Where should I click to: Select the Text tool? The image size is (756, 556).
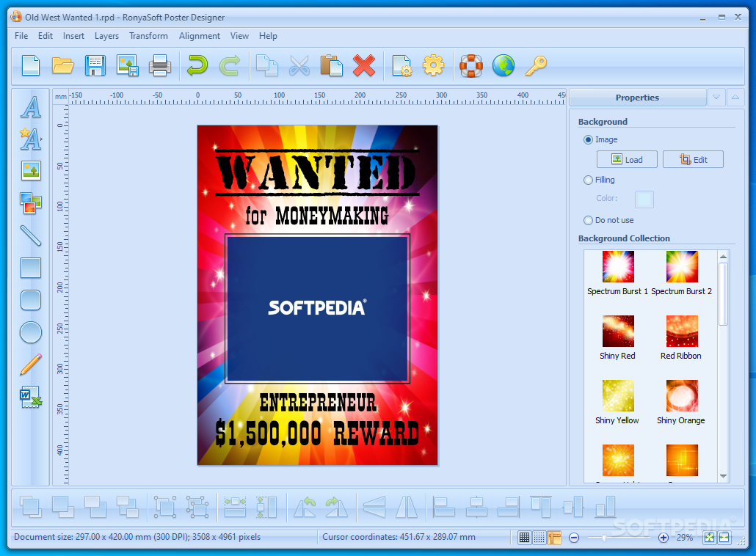click(x=30, y=107)
